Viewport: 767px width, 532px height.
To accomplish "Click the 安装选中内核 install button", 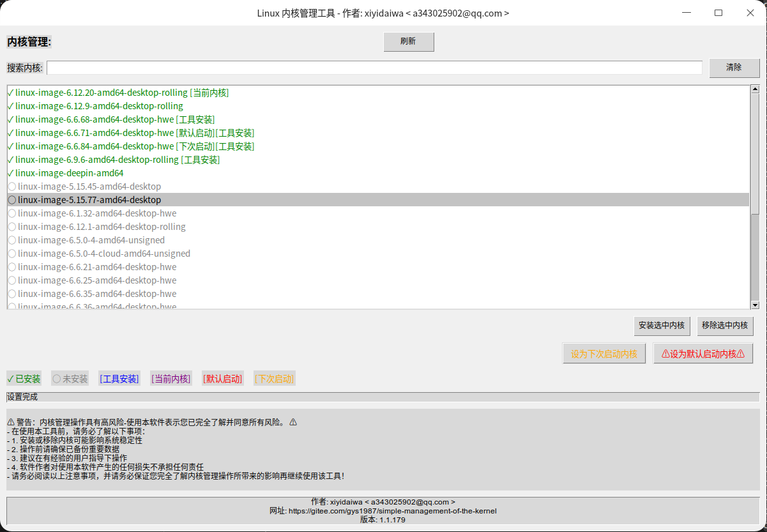I will click(x=662, y=326).
